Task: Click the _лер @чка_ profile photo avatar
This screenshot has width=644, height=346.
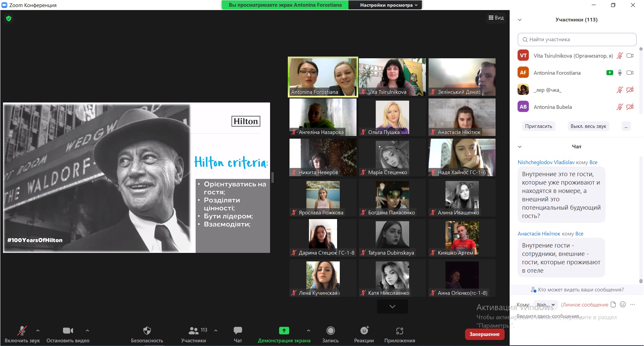Action: point(523,90)
